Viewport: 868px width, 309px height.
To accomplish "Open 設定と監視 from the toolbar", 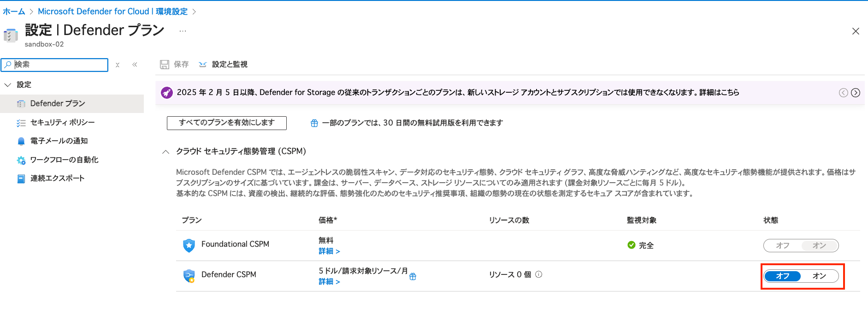I will tap(223, 65).
